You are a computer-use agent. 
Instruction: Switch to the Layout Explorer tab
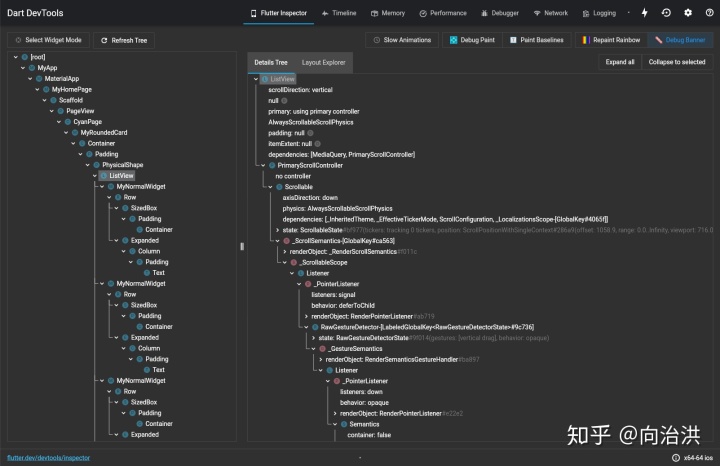323,62
